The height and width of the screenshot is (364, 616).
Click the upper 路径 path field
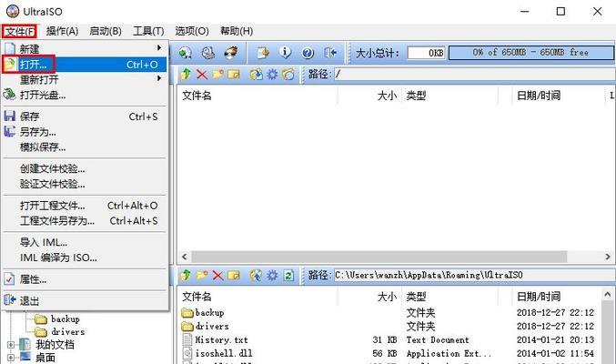tap(475, 74)
